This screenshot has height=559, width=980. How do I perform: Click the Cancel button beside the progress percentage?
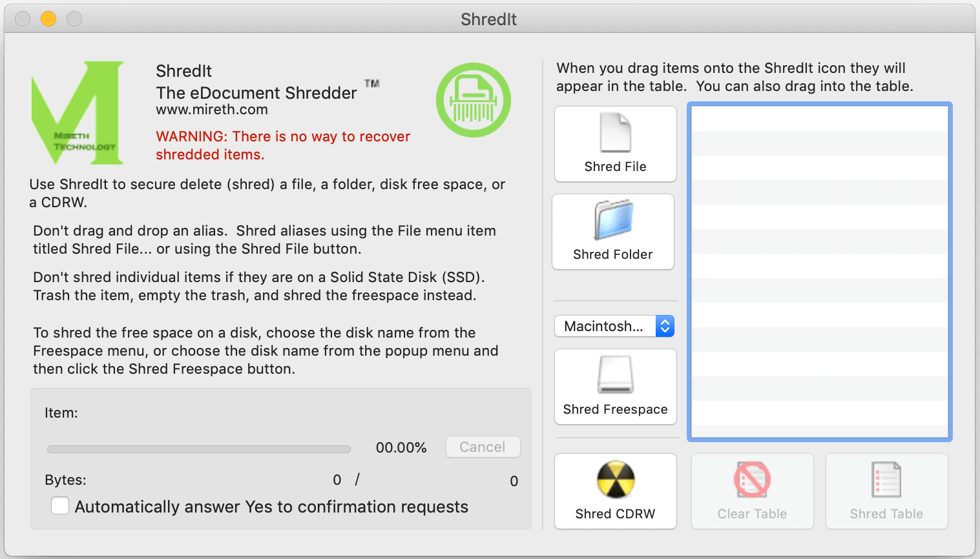coord(483,447)
